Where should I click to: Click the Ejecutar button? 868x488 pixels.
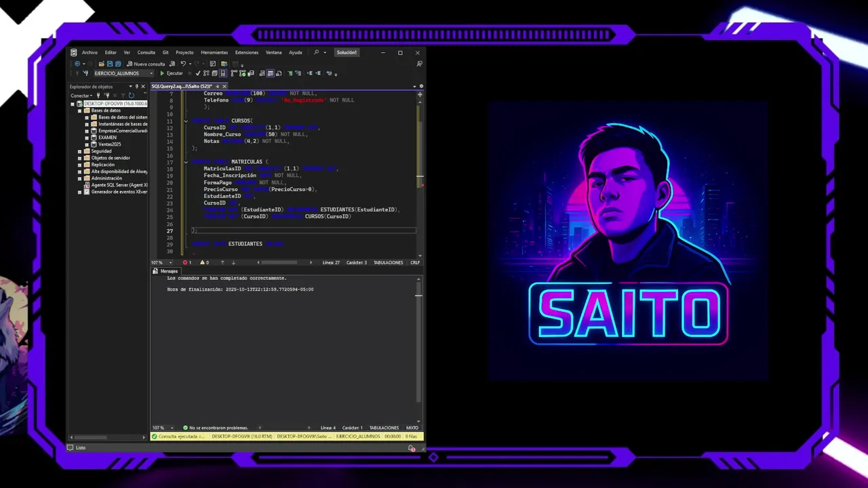pyautogui.click(x=171, y=73)
